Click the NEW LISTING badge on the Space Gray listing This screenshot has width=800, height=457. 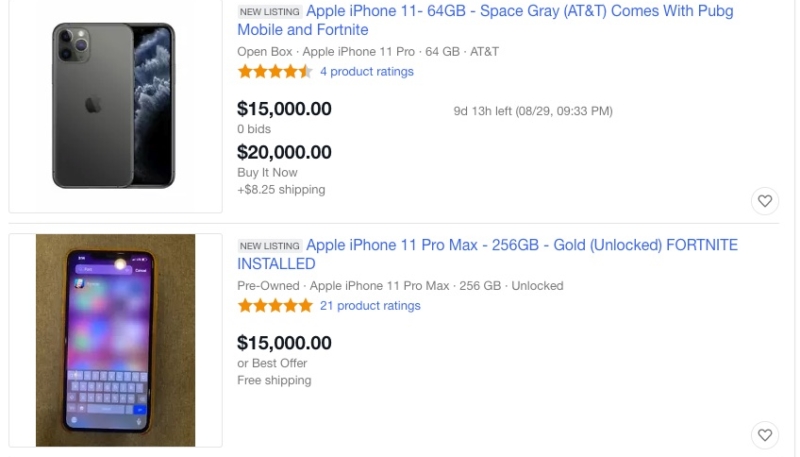269,12
